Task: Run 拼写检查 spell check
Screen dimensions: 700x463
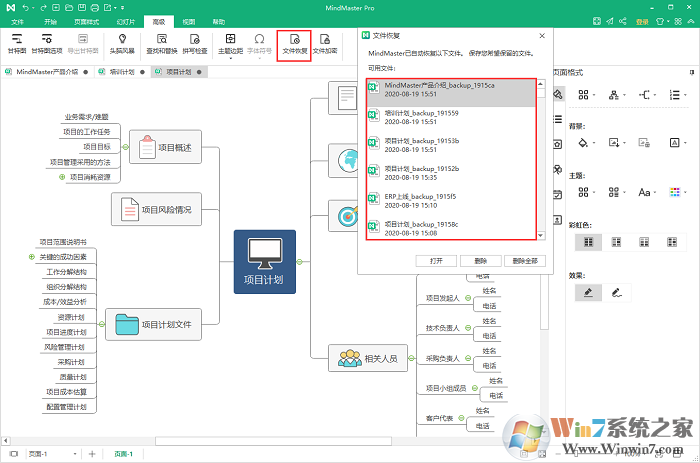Action: (x=195, y=41)
